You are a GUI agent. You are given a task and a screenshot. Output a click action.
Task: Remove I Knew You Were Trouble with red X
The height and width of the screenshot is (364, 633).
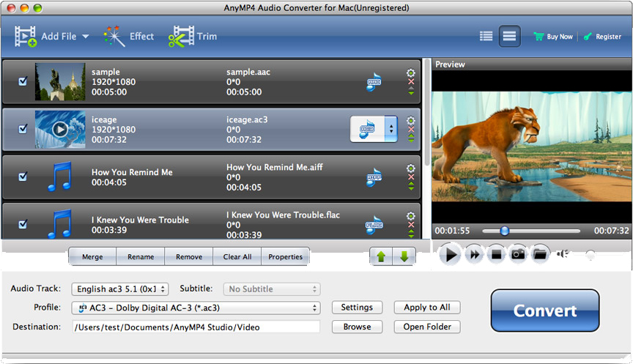click(411, 225)
